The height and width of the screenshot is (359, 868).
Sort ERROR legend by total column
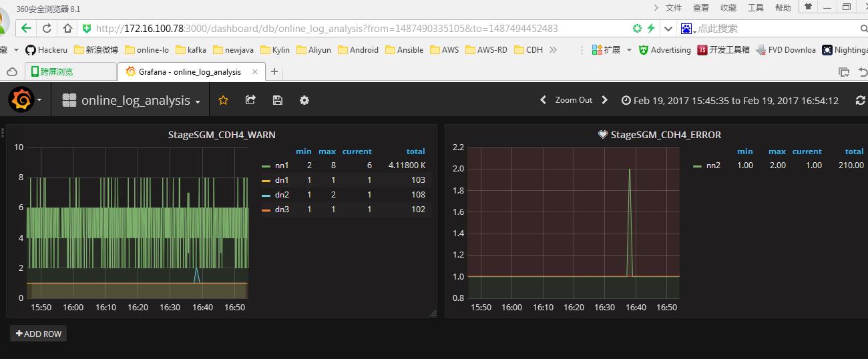point(854,151)
